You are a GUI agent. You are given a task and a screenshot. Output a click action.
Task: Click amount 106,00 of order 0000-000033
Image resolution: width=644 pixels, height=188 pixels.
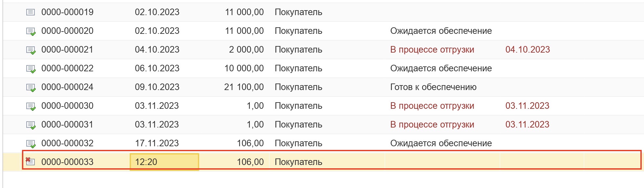point(250,162)
